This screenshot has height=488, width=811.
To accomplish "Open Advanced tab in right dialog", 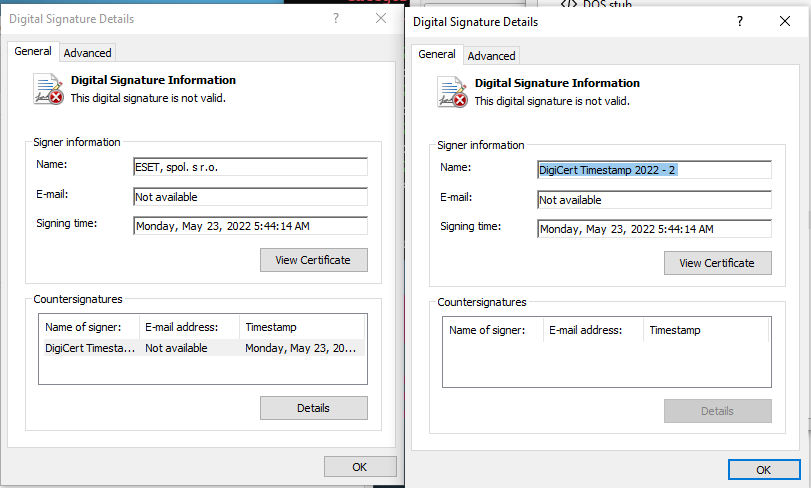I will [x=491, y=56].
